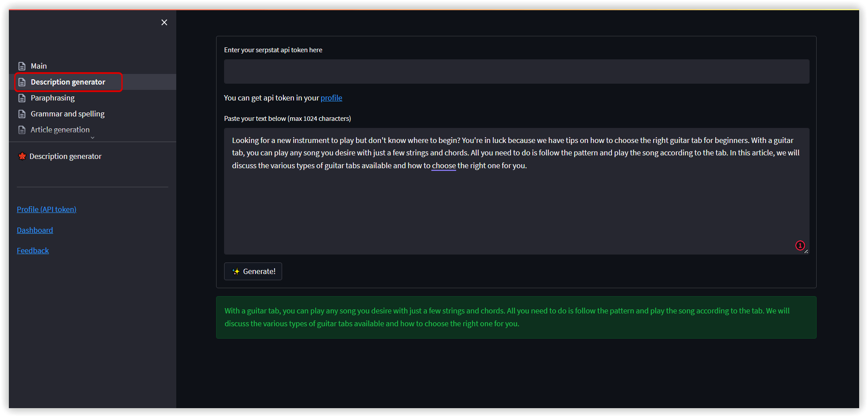Click the page icon beside Grammar and spelling

22,114
